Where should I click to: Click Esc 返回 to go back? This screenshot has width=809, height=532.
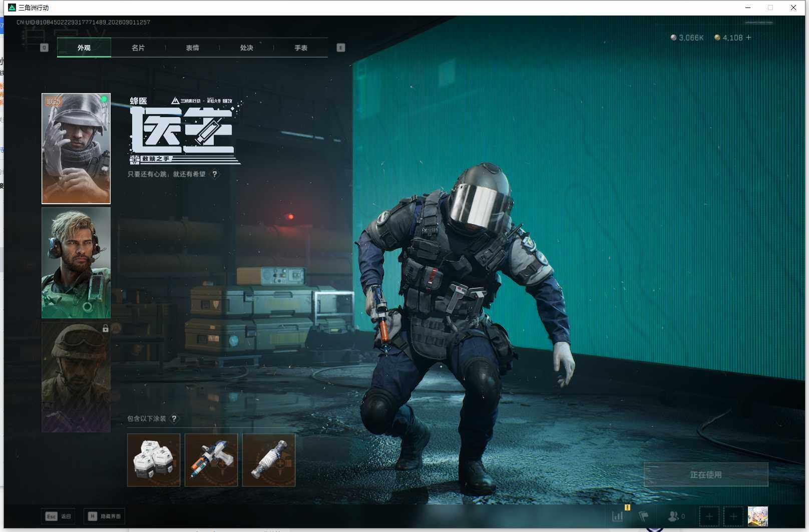[x=58, y=516]
